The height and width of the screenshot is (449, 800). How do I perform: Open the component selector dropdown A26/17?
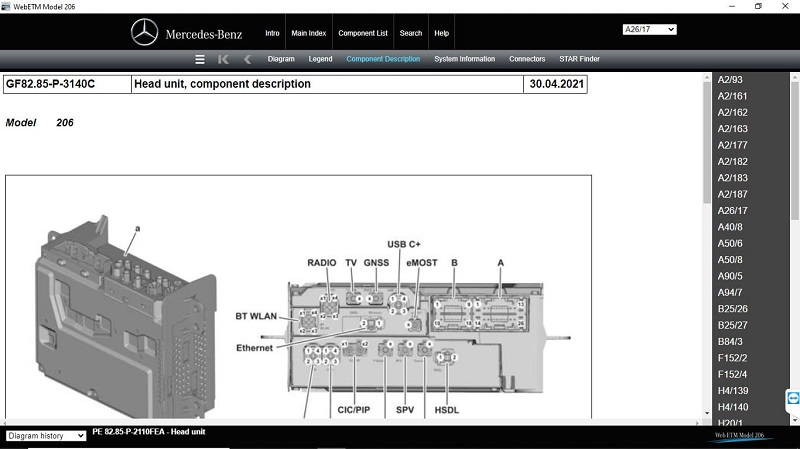(x=649, y=29)
